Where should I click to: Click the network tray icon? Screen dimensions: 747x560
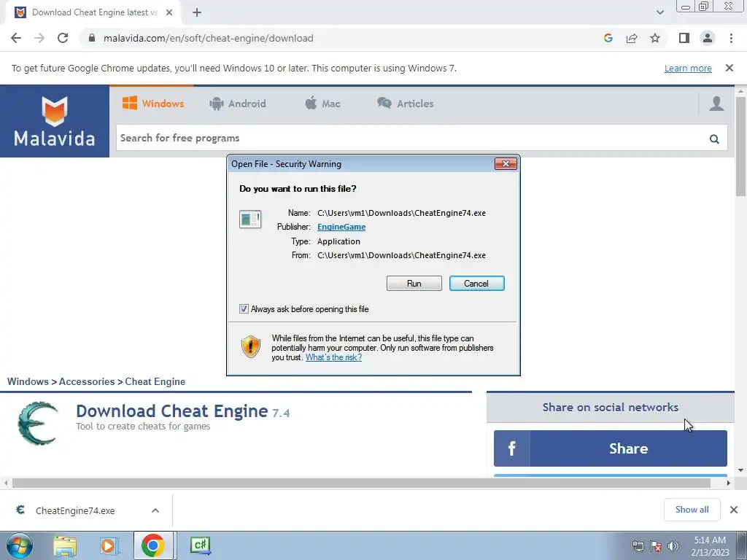pyautogui.click(x=638, y=546)
